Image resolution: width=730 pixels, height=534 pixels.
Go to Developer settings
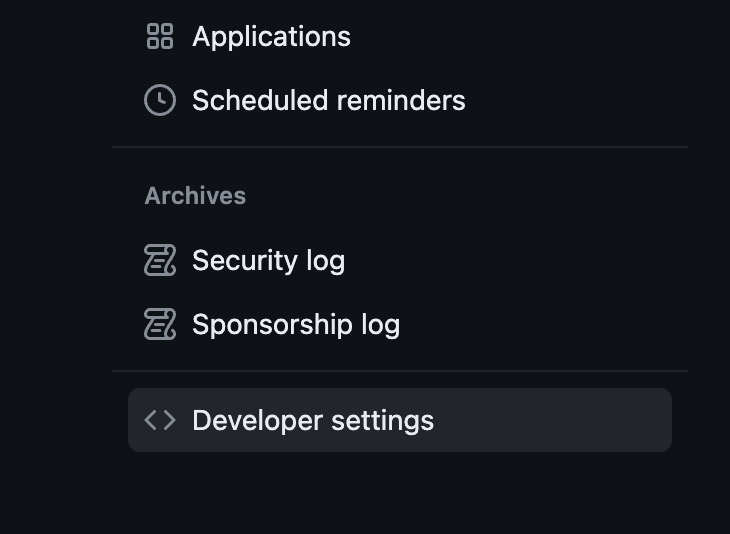[x=312, y=420]
